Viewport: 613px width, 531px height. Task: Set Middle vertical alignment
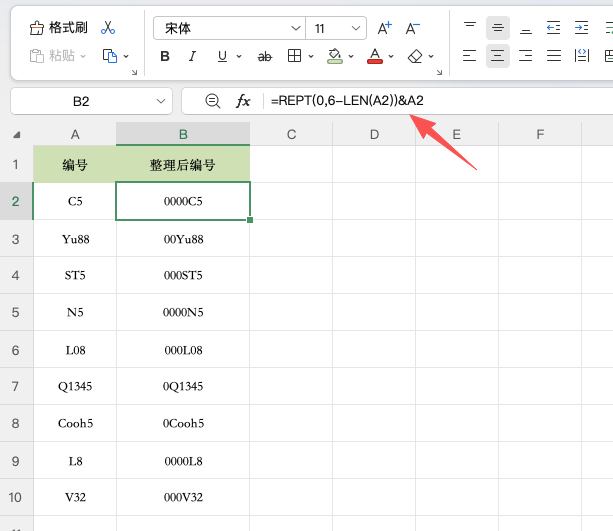coord(498,28)
